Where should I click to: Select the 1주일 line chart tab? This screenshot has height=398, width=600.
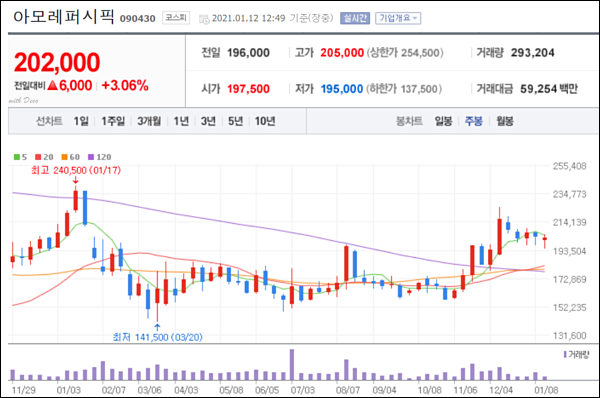point(113,121)
